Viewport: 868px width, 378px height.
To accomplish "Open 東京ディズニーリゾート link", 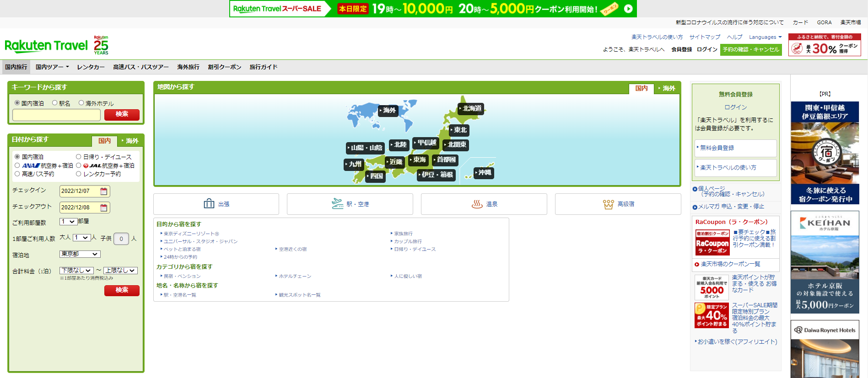I will (x=191, y=234).
